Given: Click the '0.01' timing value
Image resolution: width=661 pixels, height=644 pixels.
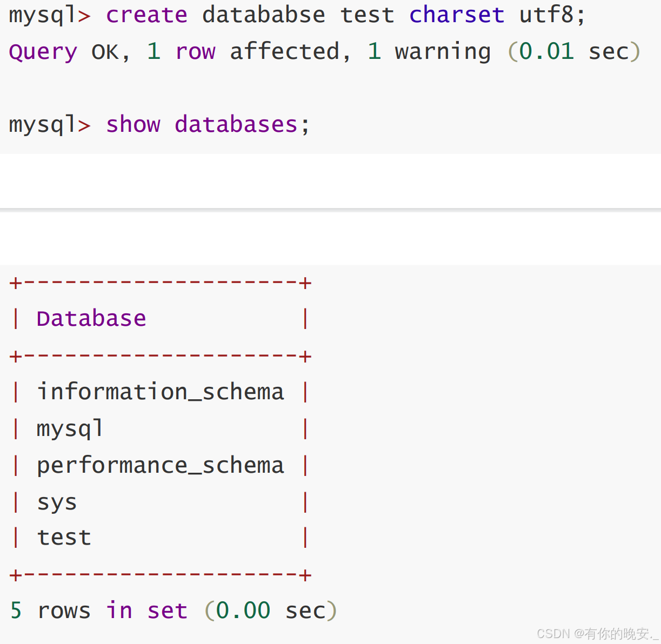Looking at the screenshot, I should pyautogui.click(x=546, y=52).
